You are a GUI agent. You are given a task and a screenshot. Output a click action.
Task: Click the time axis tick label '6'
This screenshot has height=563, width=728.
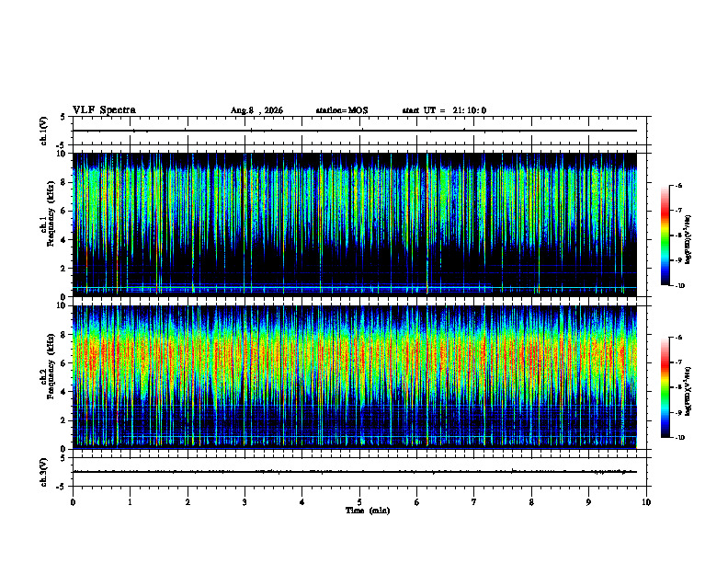(x=417, y=502)
